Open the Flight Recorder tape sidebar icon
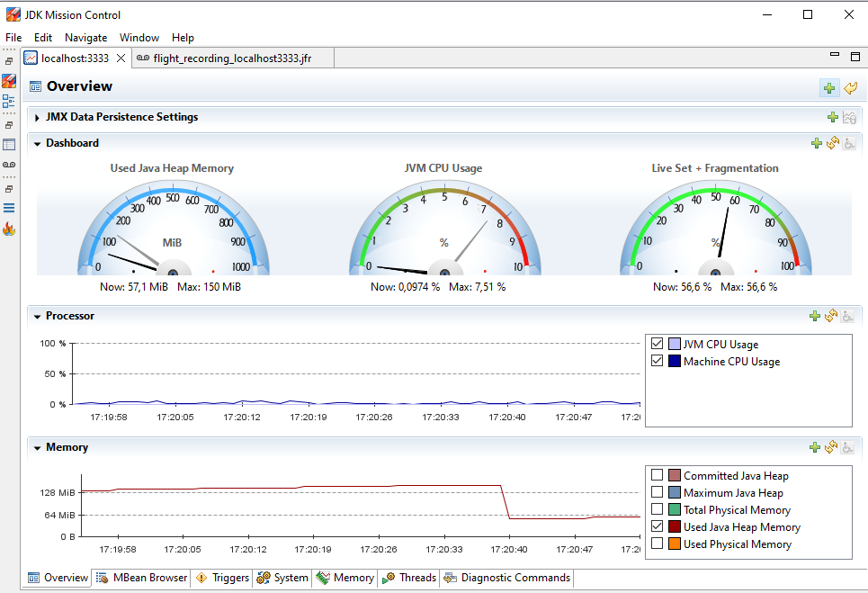 [x=9, y=165]
